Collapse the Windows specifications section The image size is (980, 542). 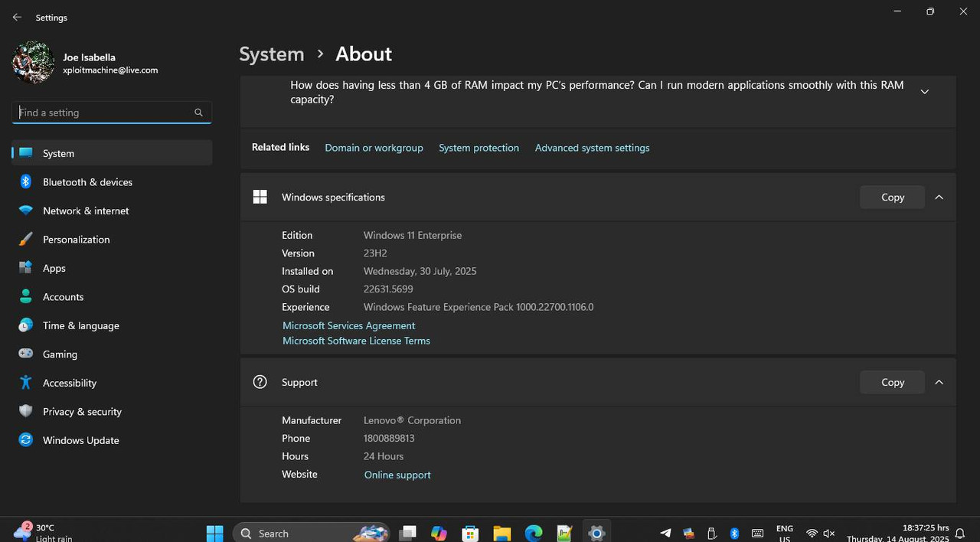tap(939, 197)
